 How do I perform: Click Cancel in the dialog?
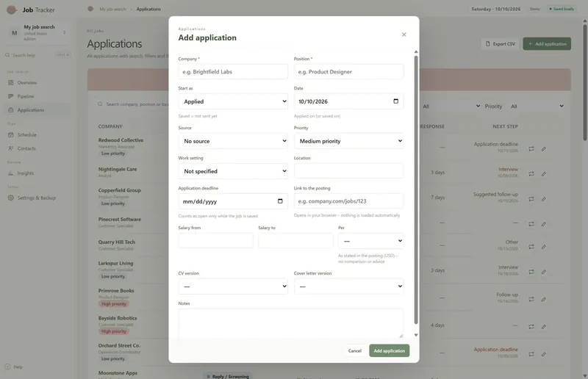click(x=354, y=350)
